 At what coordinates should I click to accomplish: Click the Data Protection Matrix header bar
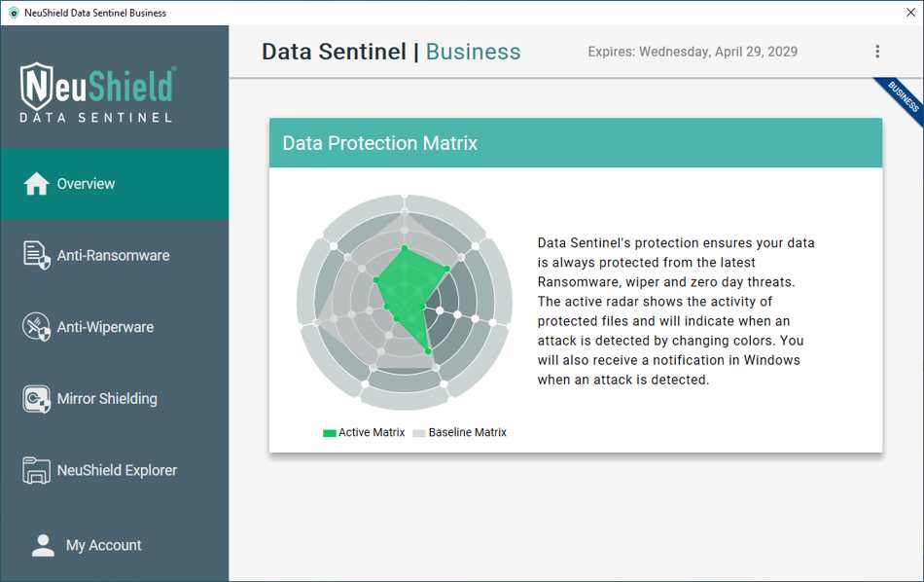[x=576, y=142]
